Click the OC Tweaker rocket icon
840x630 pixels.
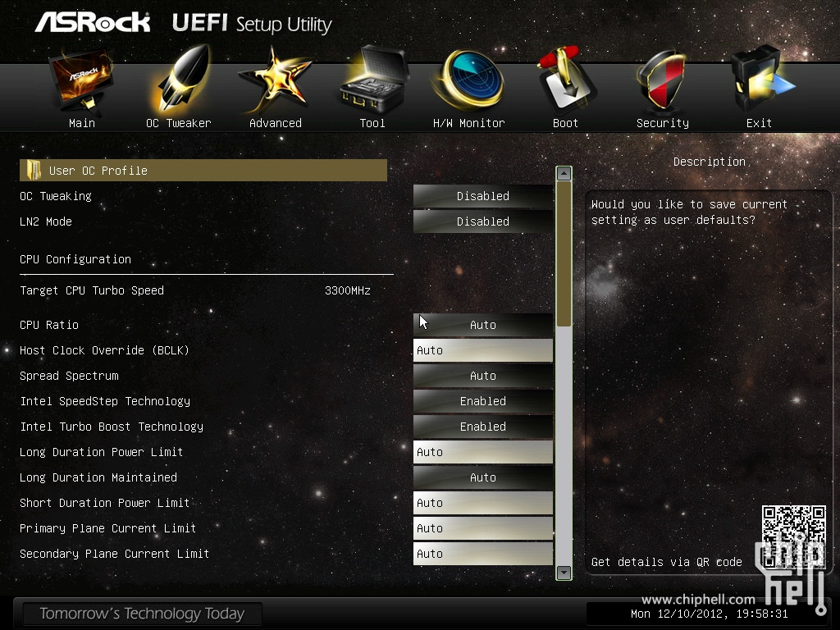tap(180, 80)
